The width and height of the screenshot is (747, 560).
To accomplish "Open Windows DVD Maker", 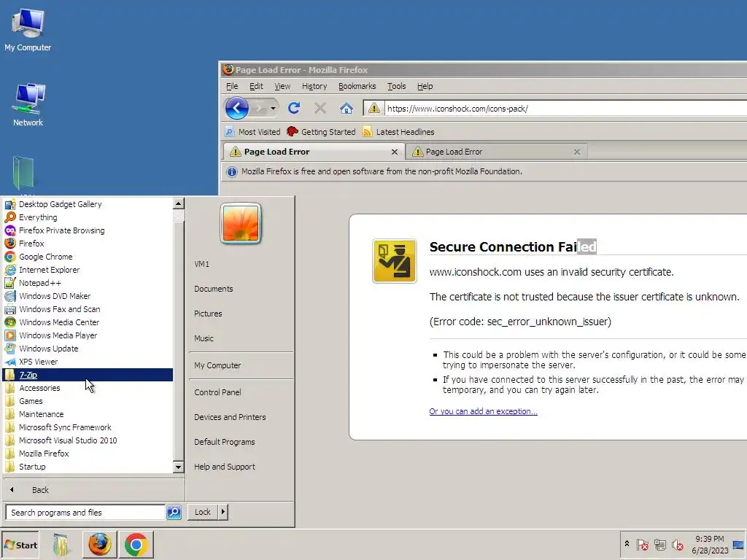I will click(x=88, y=296).
